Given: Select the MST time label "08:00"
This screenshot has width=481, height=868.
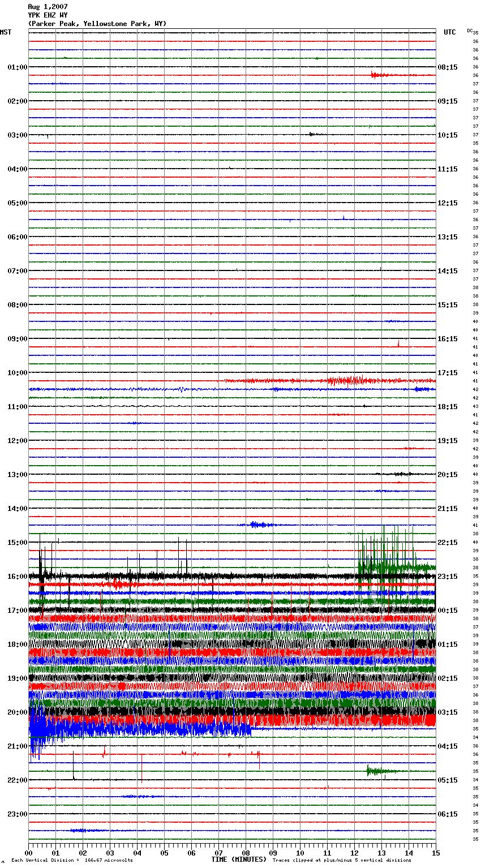Looking at the screenshot, I should pos(18,305).
